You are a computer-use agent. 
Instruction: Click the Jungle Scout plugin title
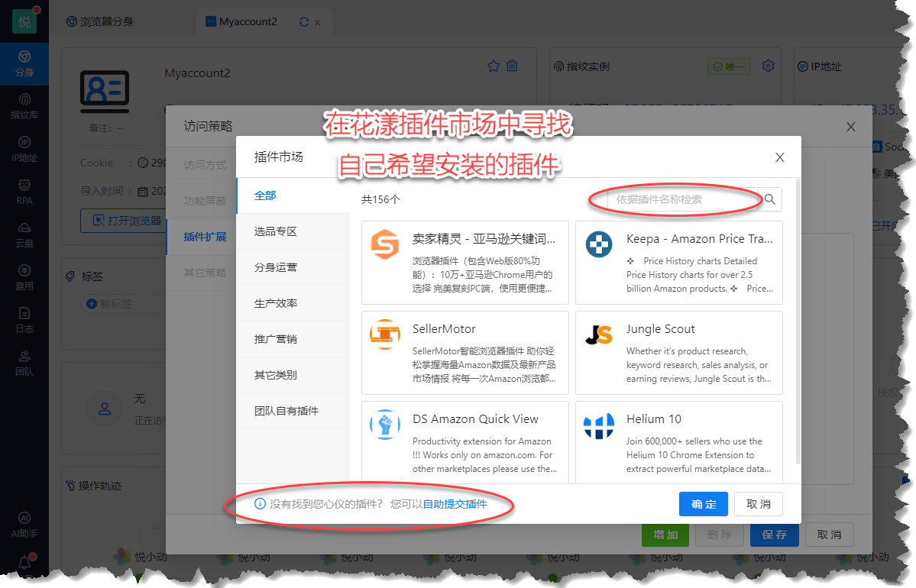pyautogui.click(x=661, y=329)
